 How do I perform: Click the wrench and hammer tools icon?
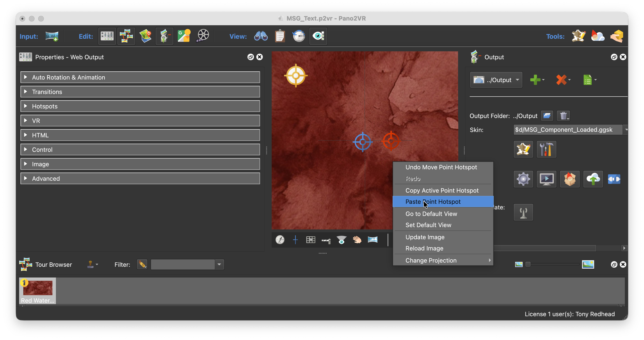coord(546,149)
